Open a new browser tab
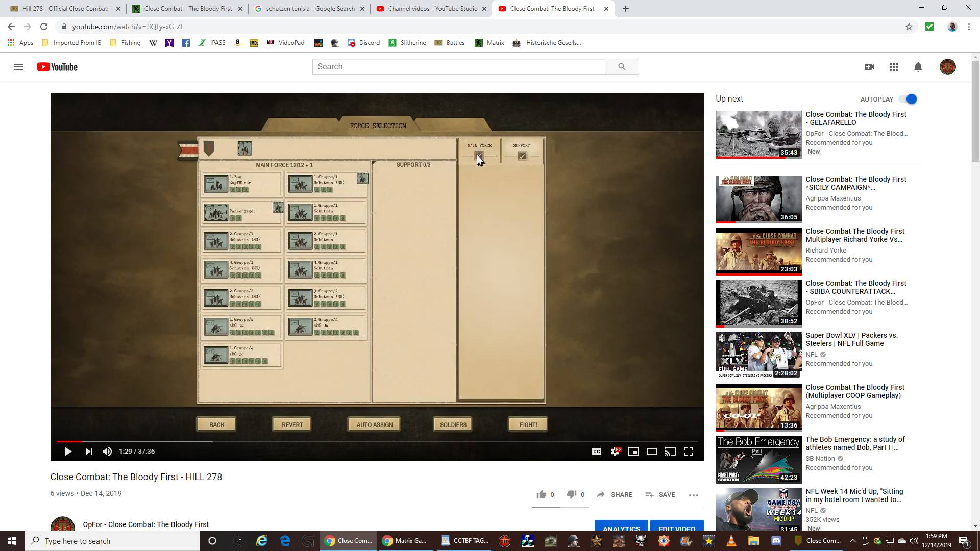The image size is (980, 551). click(x=626, y=9)
